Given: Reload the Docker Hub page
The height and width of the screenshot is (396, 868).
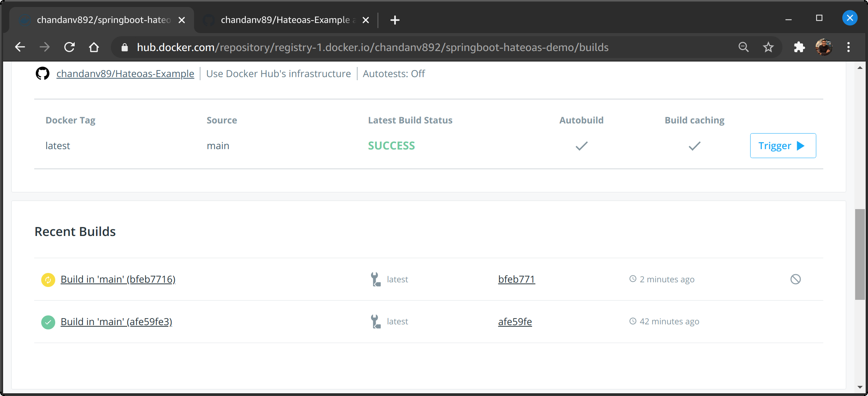Looking at the screenshot, I should [x=70, y=48].
